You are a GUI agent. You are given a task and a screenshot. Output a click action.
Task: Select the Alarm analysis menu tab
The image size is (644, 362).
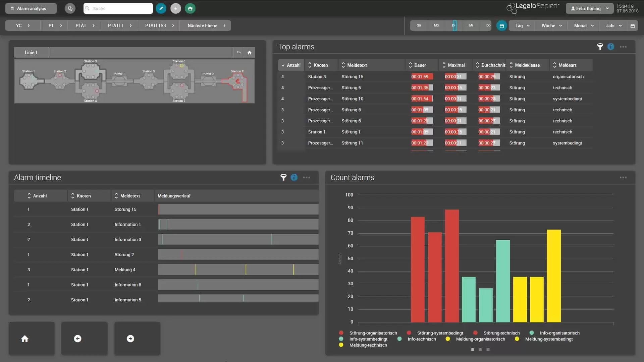31,8
